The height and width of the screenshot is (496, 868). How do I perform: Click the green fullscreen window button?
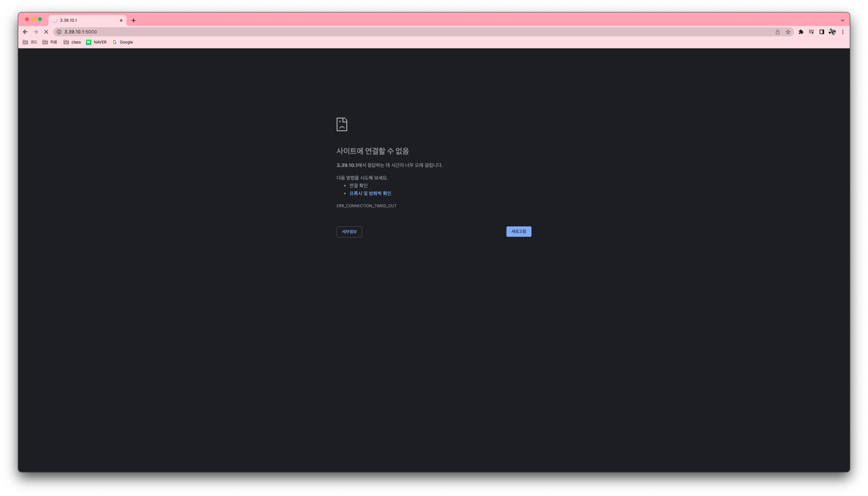40,19
